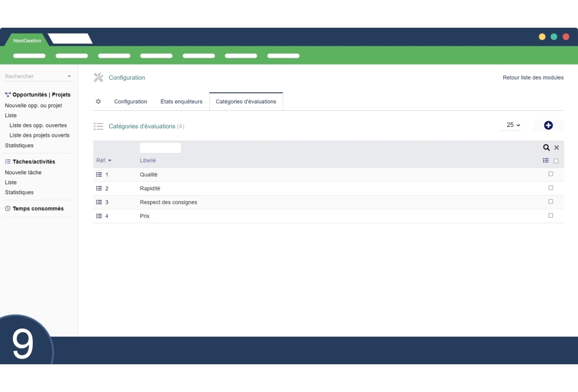The height and width of the screenshot is (392, 578).
Task: Click the Libellé filter input field
Action: 160,148
